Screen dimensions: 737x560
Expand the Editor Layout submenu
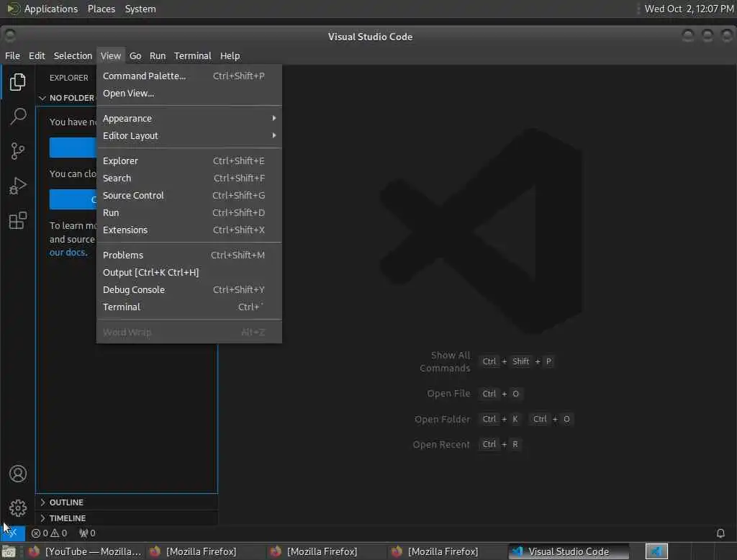[x=189, y=136]
